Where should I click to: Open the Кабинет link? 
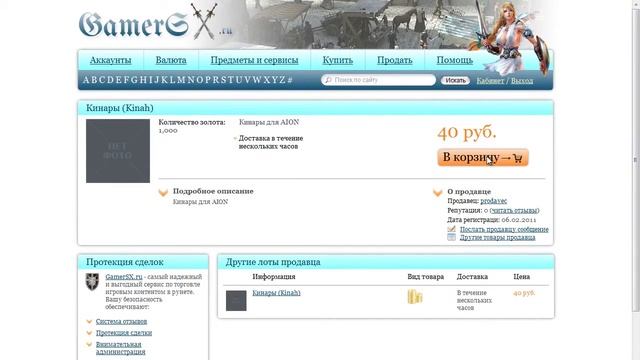click(x=490, y=81)
